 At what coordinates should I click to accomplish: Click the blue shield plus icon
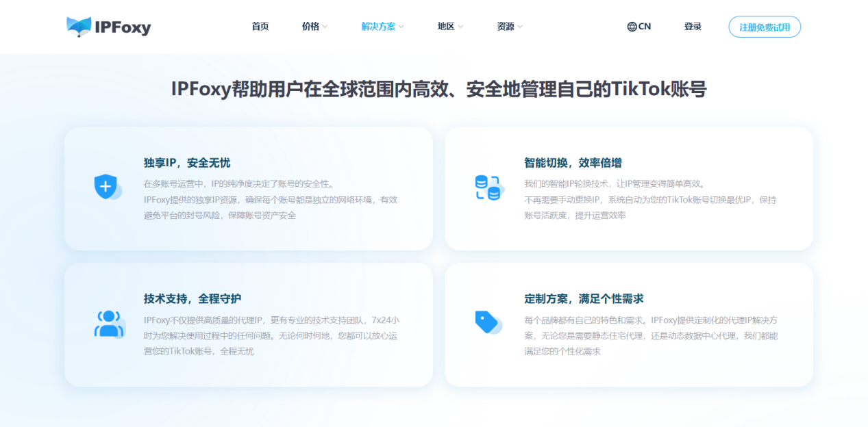[108, 187]
